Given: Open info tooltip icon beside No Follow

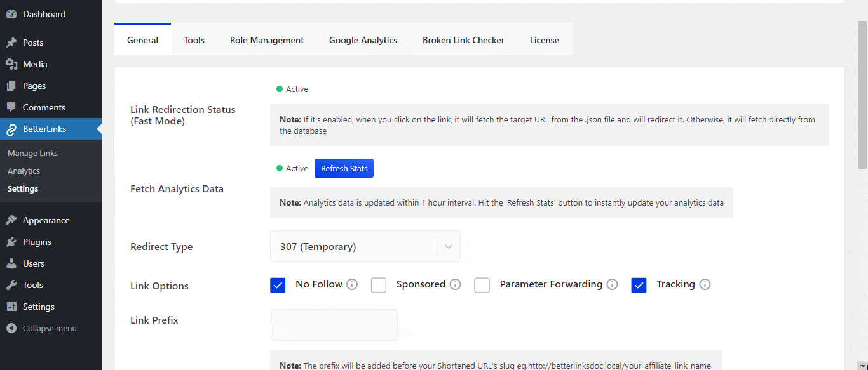Looking at the screenshot, I should coord(352,284).
